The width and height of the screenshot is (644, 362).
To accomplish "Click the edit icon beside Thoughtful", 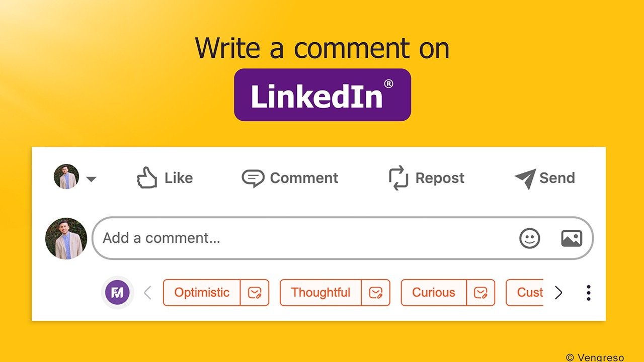I will (x=376, y=293).
